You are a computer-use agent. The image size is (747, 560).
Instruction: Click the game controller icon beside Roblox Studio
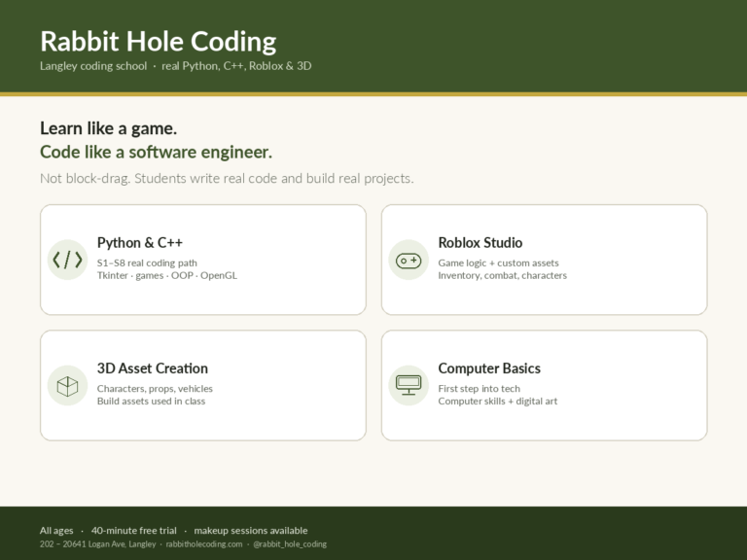coord(409,260)
